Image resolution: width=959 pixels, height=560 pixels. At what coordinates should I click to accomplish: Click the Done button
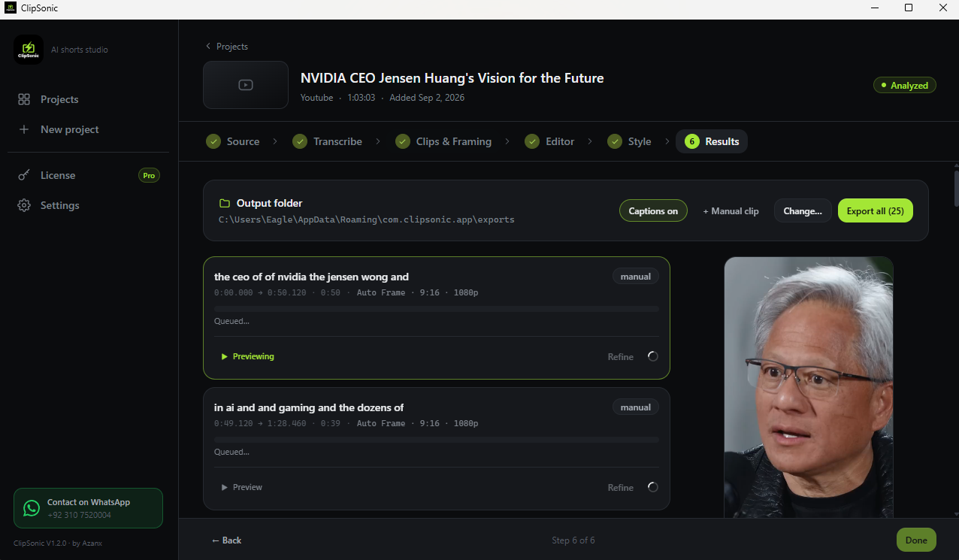tap(916, 540)
